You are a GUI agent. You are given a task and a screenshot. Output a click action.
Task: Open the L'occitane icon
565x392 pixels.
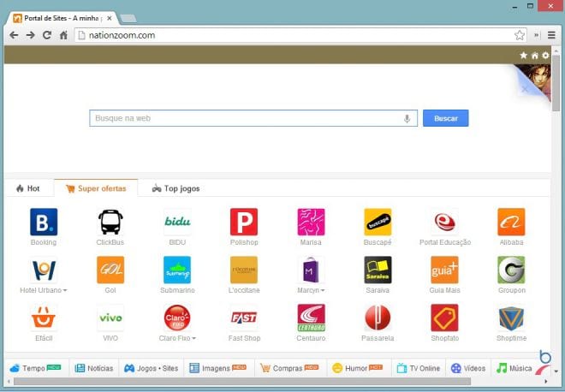(x=244, y=270)
